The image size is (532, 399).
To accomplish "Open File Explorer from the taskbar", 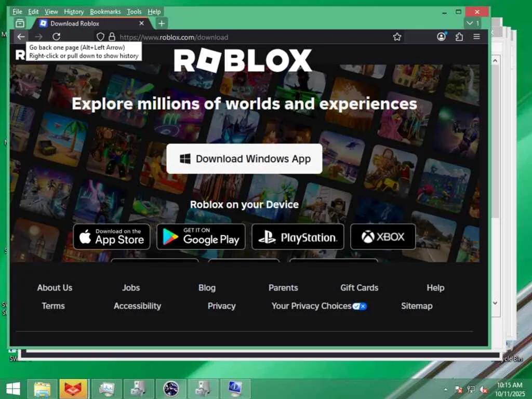I will point(42,389).
